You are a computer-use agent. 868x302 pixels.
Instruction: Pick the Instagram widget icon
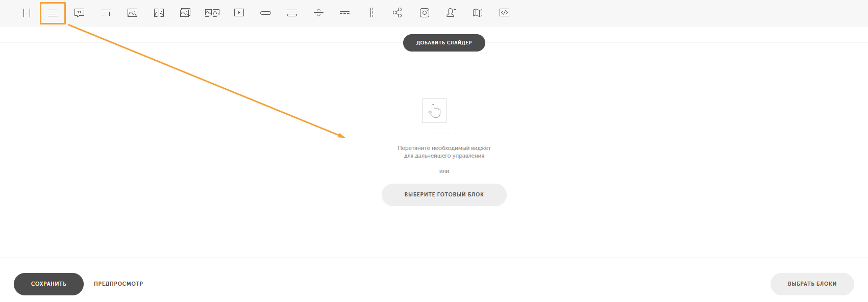425,13
